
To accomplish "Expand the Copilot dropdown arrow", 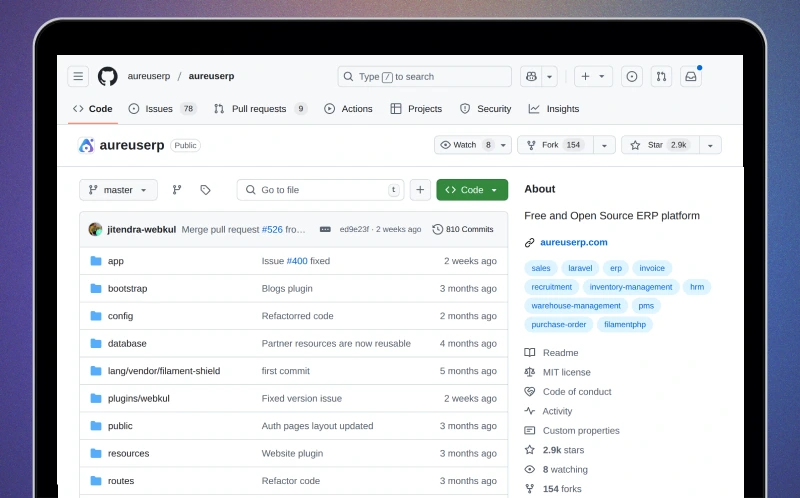I will [x=549, y=77].
